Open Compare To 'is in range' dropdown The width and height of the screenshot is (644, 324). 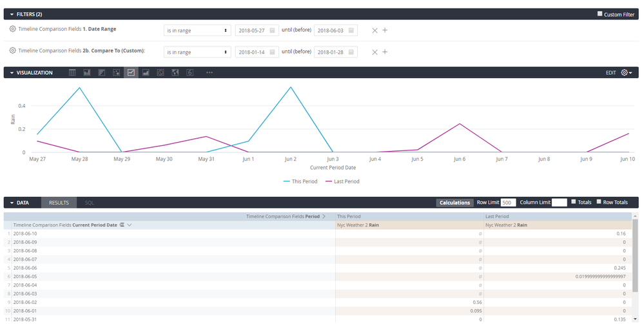tap(197, 52)
